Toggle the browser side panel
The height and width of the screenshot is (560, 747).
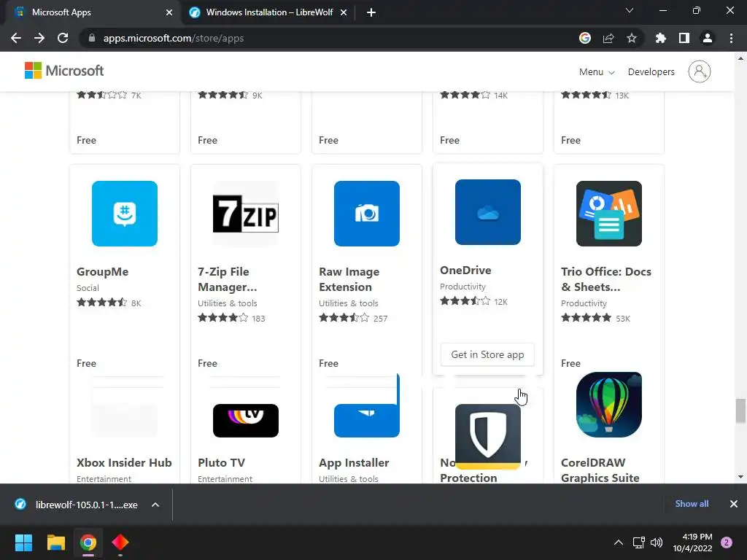(x=684, y=38)
